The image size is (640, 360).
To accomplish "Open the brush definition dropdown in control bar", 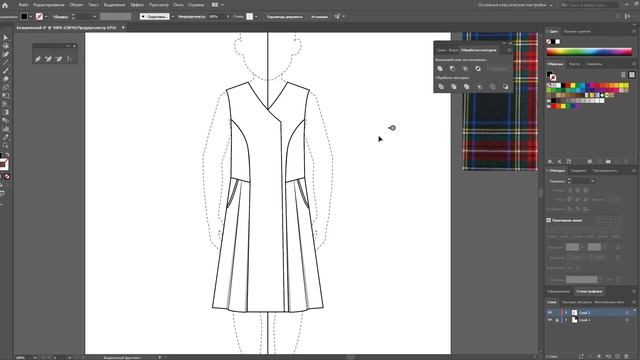I will [x=173, y=17].
